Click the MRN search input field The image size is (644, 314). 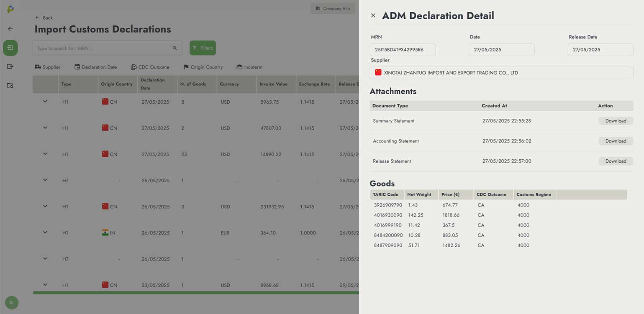point(103,48)
